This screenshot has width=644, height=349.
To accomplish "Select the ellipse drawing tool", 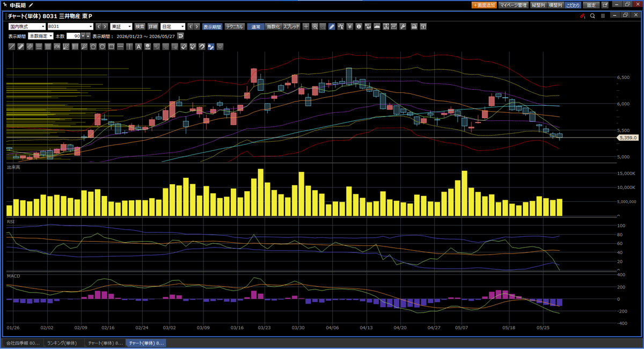I will pyautogui.click(x=102, y=47).
